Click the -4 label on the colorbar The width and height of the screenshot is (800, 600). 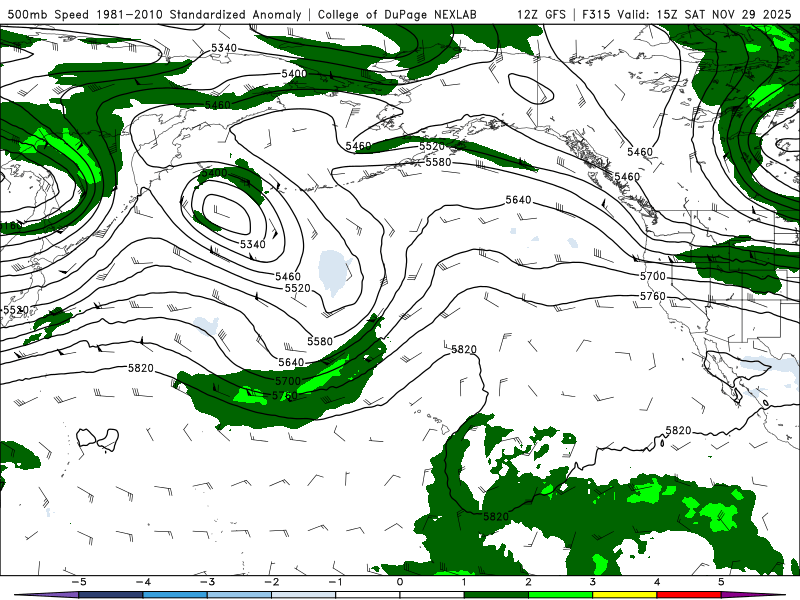[x=143, y=582]
